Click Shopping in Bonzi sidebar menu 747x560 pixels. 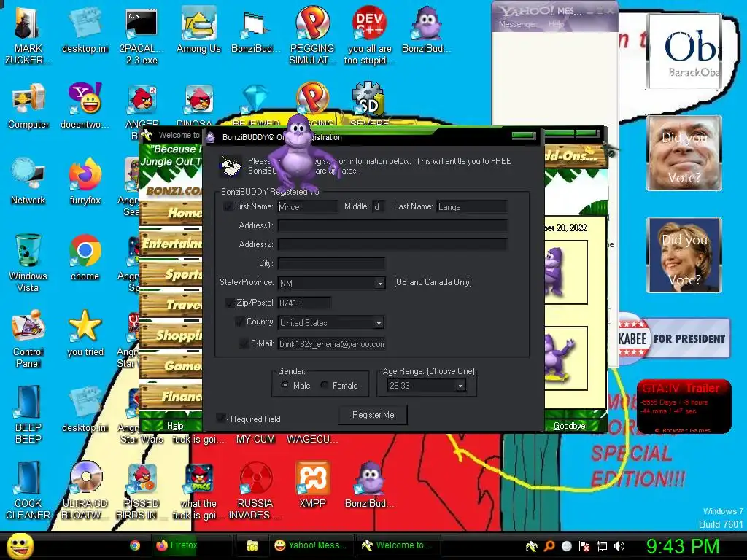coord(171,335)
